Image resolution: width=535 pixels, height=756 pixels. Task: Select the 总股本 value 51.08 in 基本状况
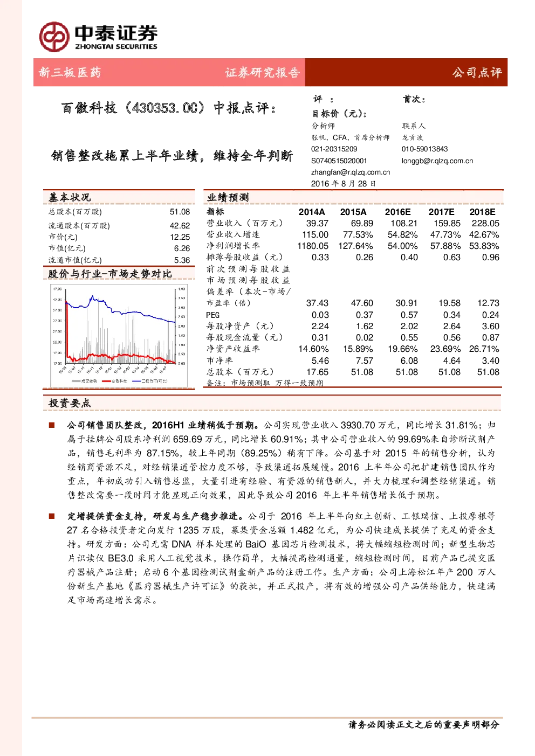(x=180, y=212)
